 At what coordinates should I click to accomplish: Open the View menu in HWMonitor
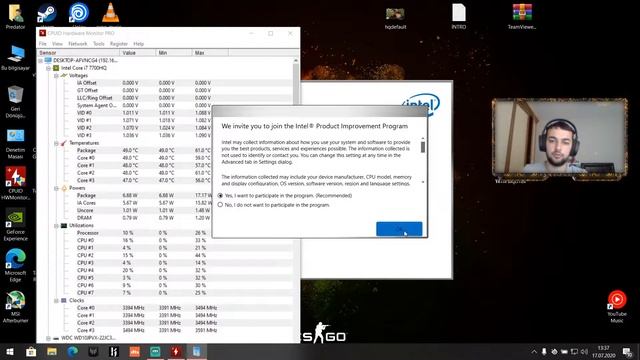57,44
